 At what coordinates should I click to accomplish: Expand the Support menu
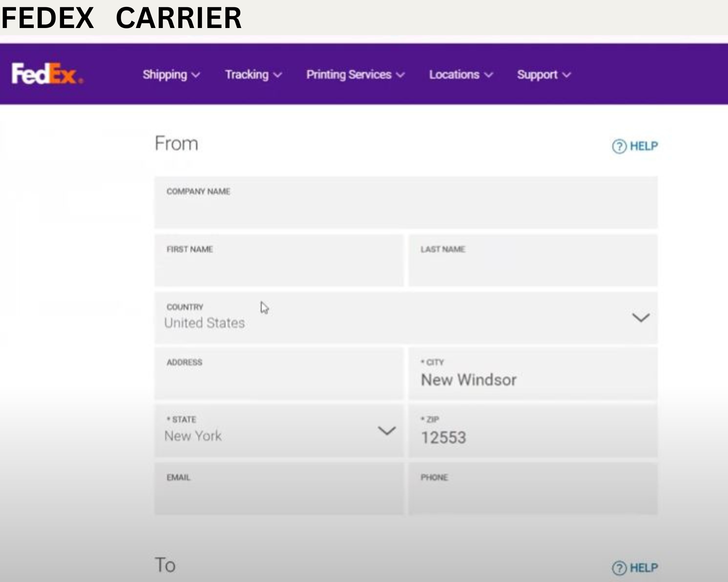(x=544, y=75)
